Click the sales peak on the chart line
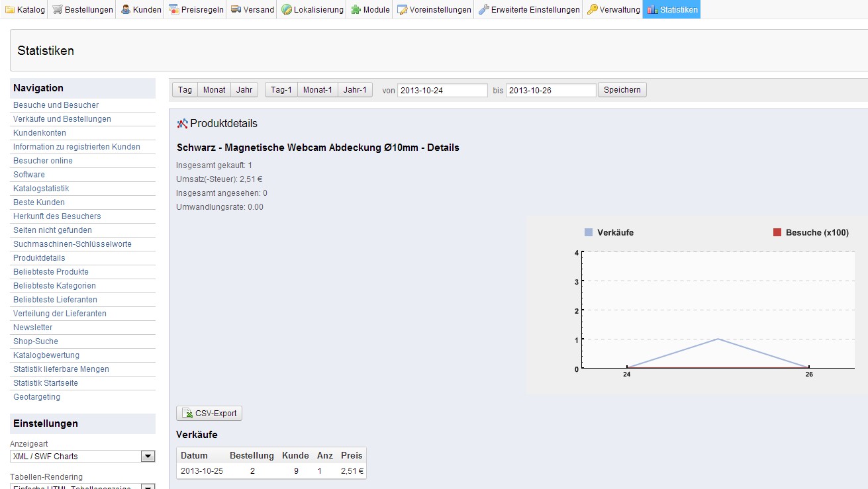 click(718, 339)
